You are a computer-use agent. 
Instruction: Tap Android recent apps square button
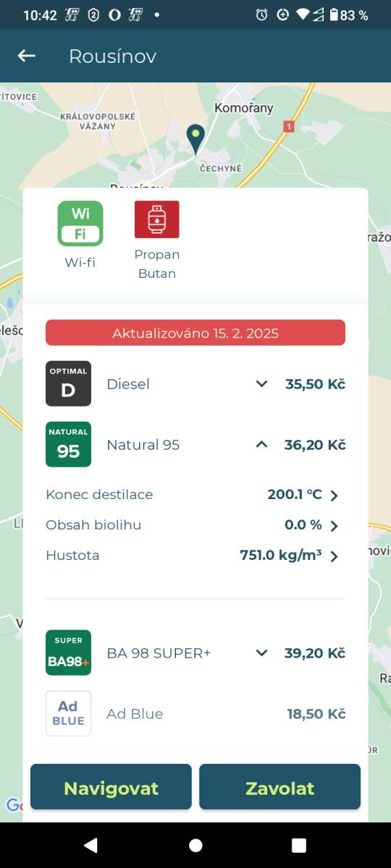[x=299, y=845]
